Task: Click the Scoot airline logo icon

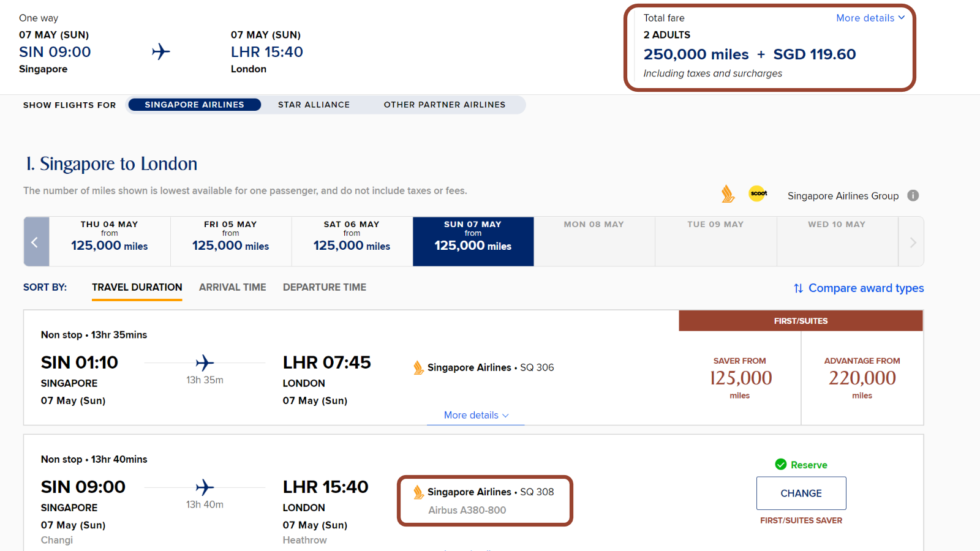Action: [x=758, y=193]
